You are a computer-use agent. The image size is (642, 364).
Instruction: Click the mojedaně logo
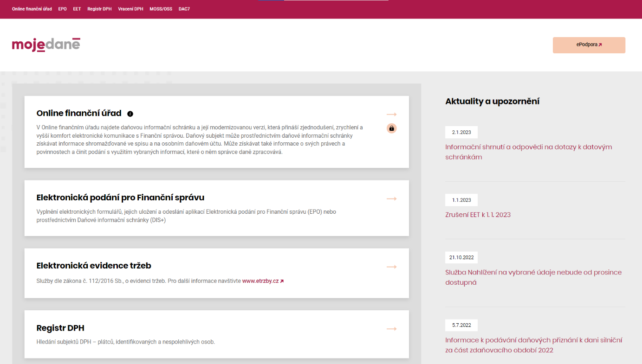click(x=46, y=45)
